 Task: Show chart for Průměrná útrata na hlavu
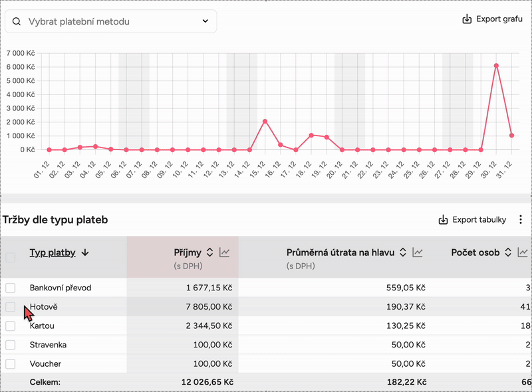[x=418, y=252]
